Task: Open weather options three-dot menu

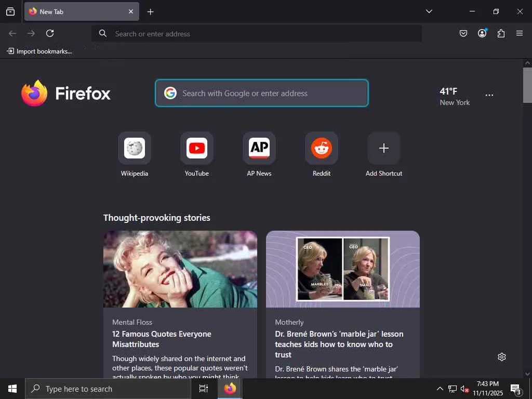Action: click(x=489, y=95)
